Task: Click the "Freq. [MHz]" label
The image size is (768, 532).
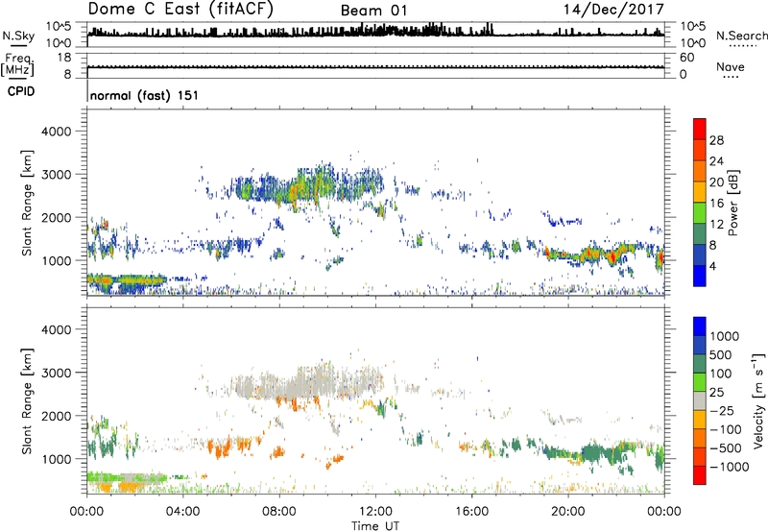Action: point(17,64)
